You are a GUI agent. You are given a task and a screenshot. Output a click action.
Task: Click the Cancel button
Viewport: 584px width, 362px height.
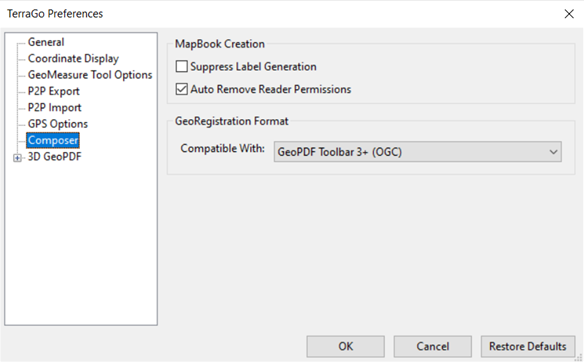pos(432,346)
